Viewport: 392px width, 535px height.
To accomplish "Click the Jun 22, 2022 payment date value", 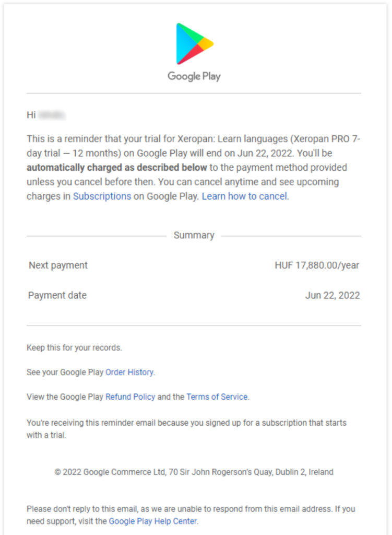I will click(332, 296).
